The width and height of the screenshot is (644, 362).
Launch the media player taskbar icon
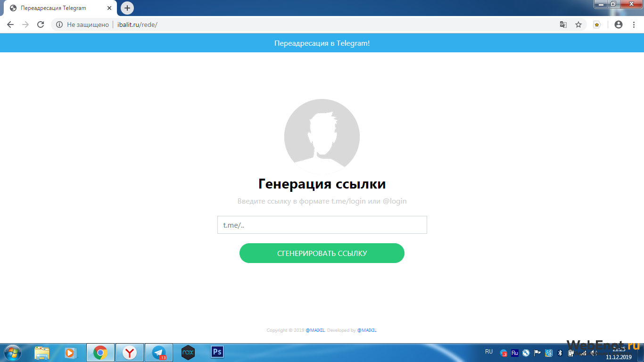pyautogui.click(x=70, y=353)
